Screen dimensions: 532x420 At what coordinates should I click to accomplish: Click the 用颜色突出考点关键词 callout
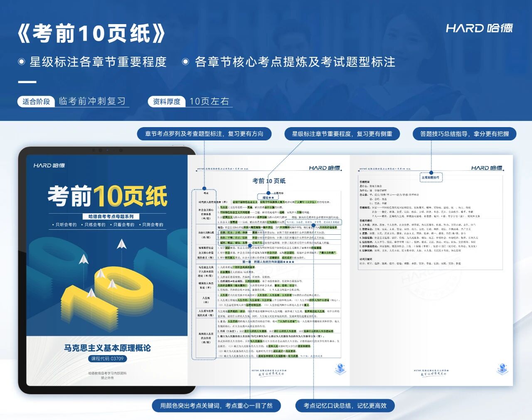pos(216,405)
